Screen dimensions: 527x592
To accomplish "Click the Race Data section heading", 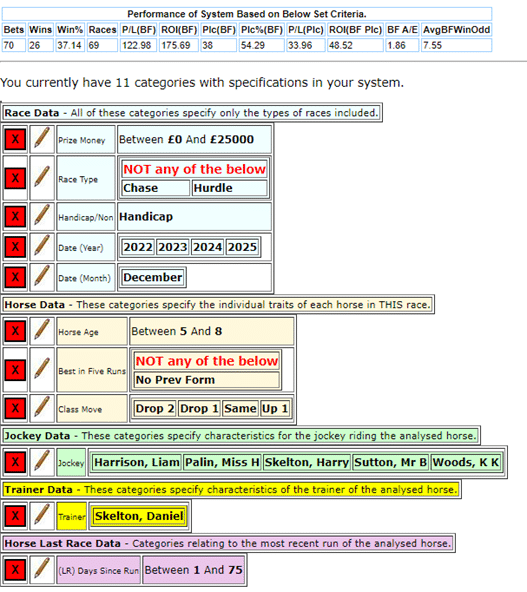I will [192, 113].
